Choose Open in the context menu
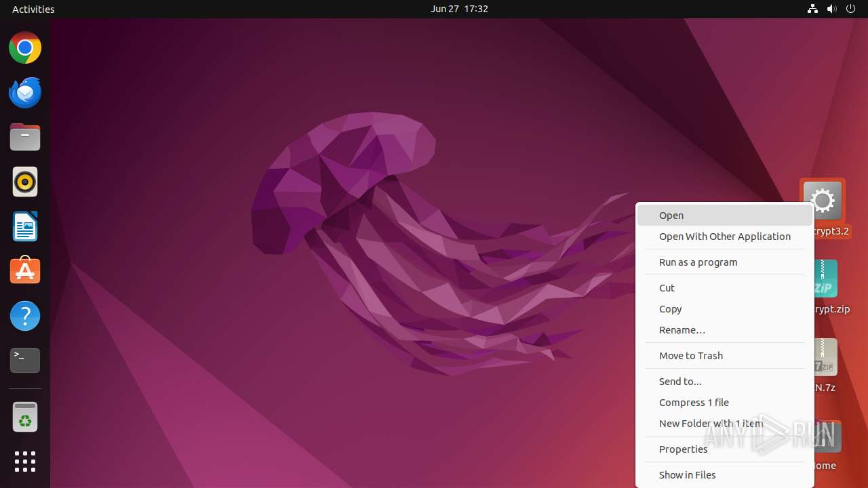 [725, 216]
